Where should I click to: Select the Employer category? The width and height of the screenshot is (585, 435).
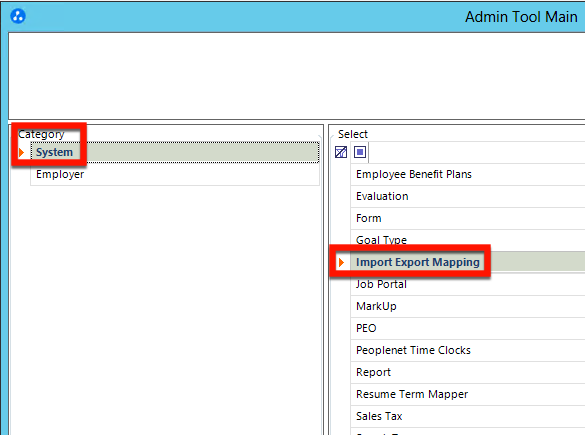[x=175, y=174]
